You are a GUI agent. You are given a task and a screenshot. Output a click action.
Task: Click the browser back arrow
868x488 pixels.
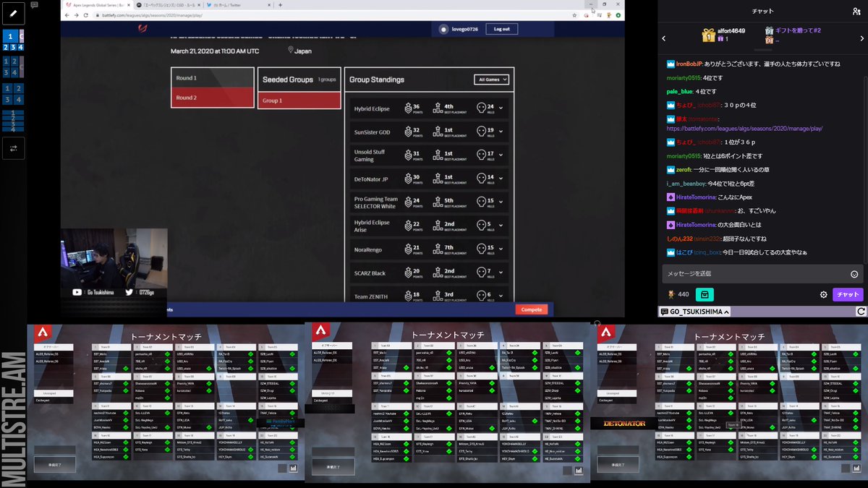(x=67, y=14)
